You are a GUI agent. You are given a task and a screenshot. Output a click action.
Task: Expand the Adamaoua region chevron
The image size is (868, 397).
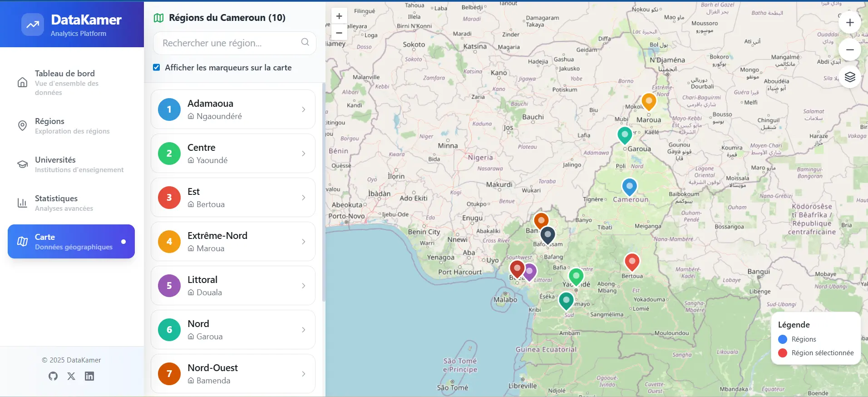pos(304,109)
